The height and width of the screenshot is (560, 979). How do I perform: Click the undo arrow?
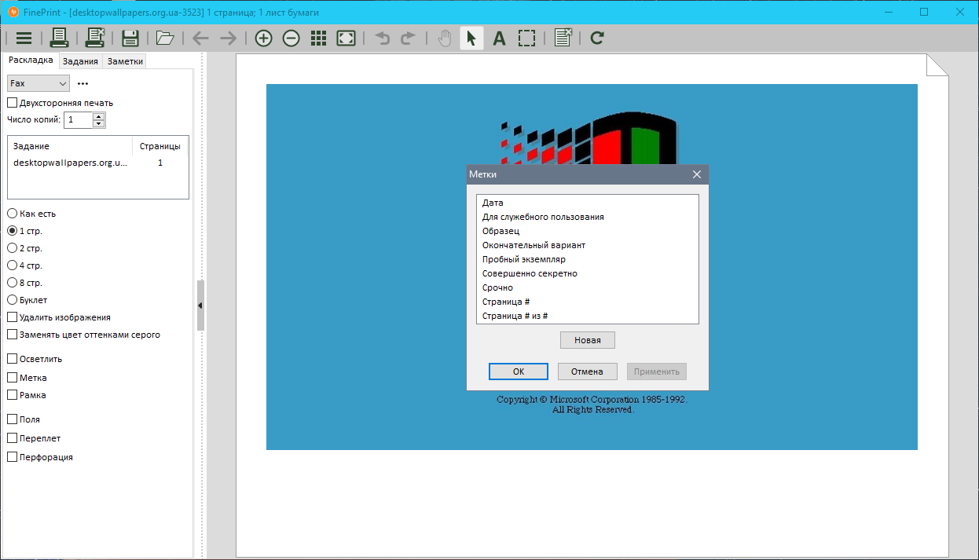pos(382,38)
